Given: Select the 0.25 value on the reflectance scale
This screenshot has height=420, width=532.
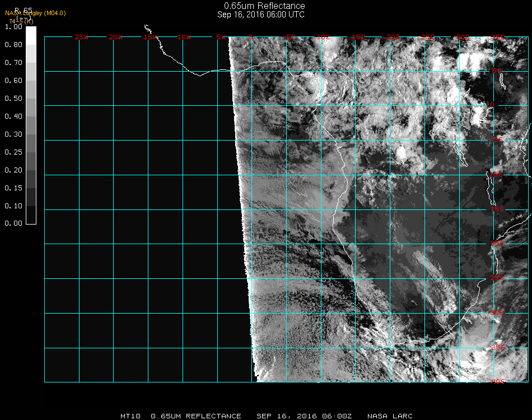Looking at the screenshot, I should (13, 152).
